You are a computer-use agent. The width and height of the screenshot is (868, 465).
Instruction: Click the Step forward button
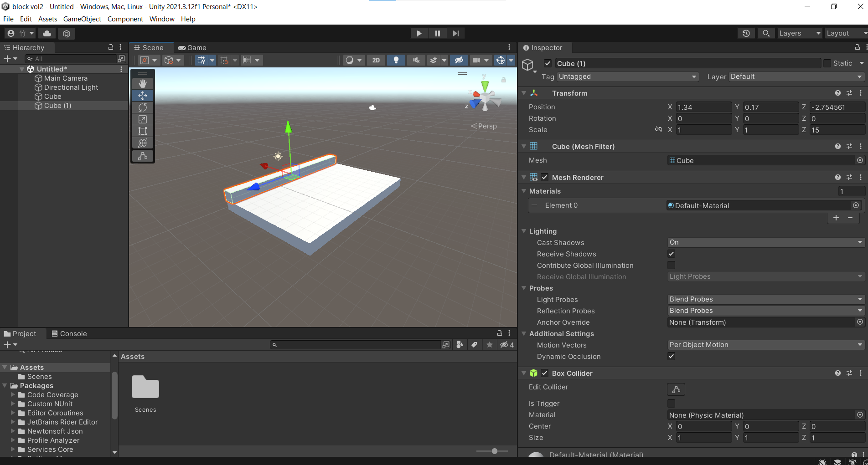coord(456,33)
